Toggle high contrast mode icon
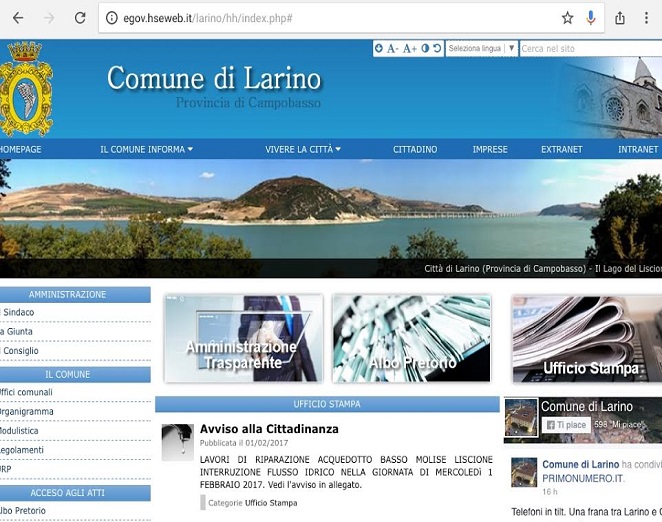 pyautogui.click(x=424, y=48)
